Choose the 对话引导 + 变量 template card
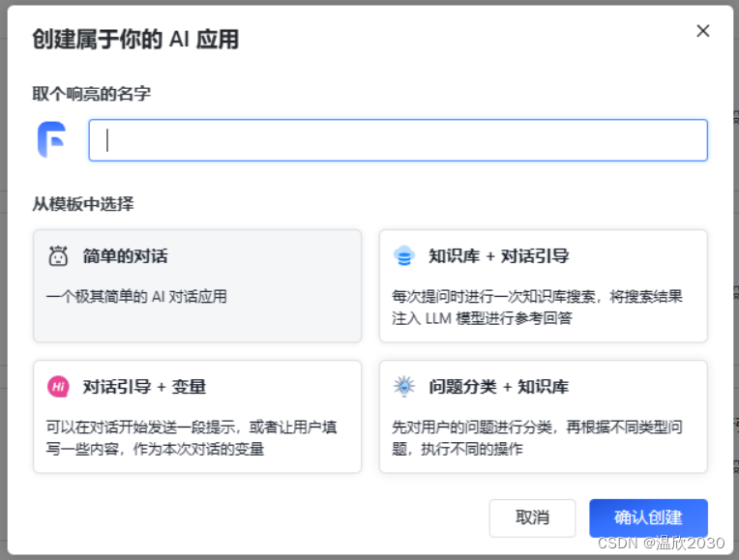This screenshot has width=739, height=560. [x=197, y=417]
